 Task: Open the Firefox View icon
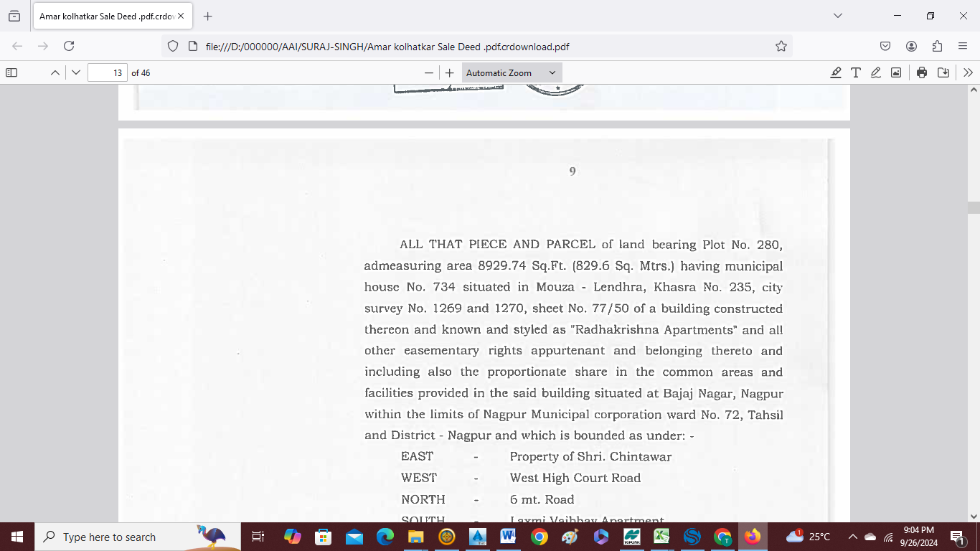click(x=14, y=16)
